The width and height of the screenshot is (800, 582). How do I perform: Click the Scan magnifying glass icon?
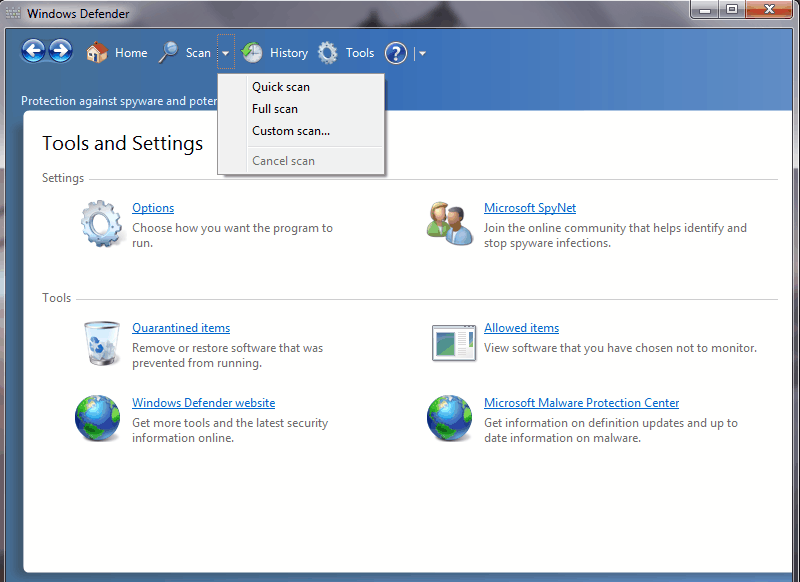coord(168,53)
